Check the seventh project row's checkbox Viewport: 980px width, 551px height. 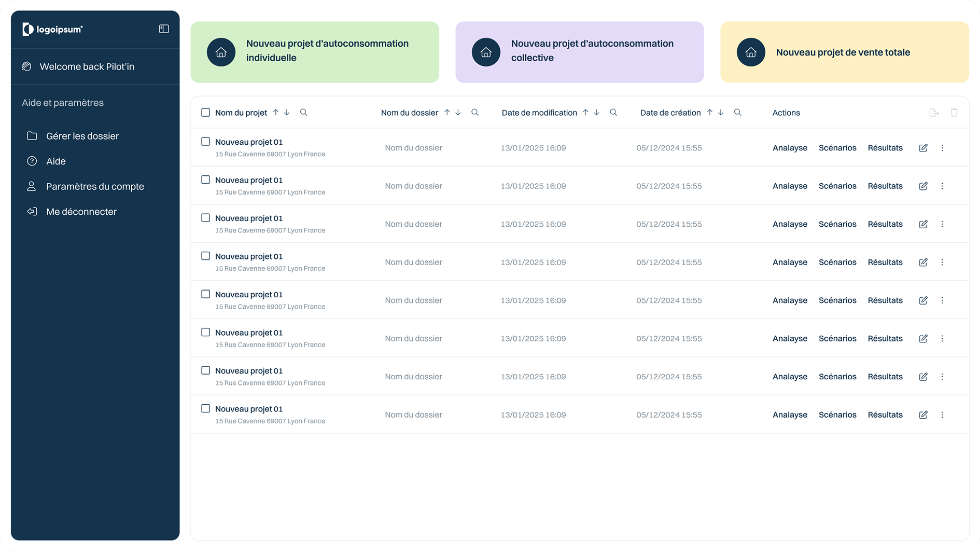tap(205, 370)
